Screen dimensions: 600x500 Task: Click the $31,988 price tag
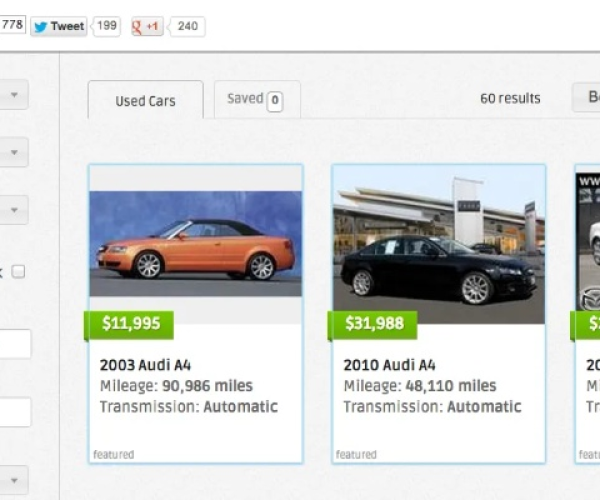pos(372,324)
